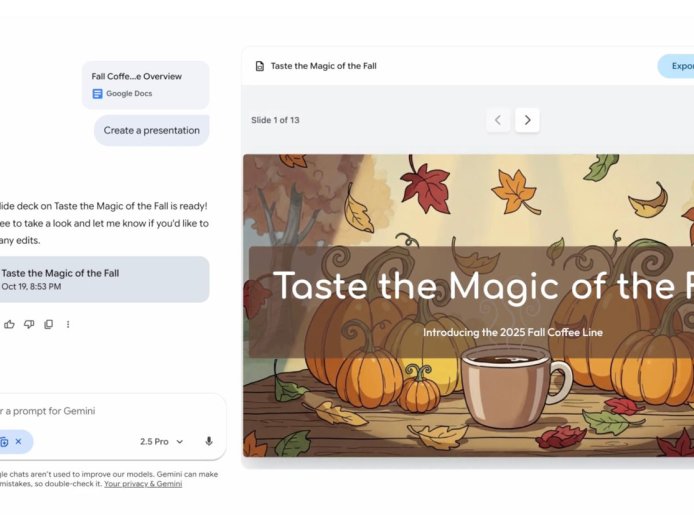Click the Export button
Image resolution: width=694 pixels, height=532 pixels.
678,66
